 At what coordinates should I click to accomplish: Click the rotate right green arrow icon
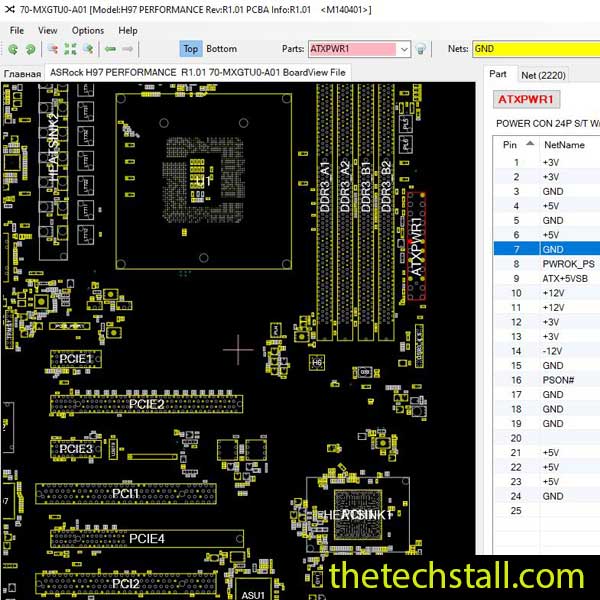(x=30, y=49)
